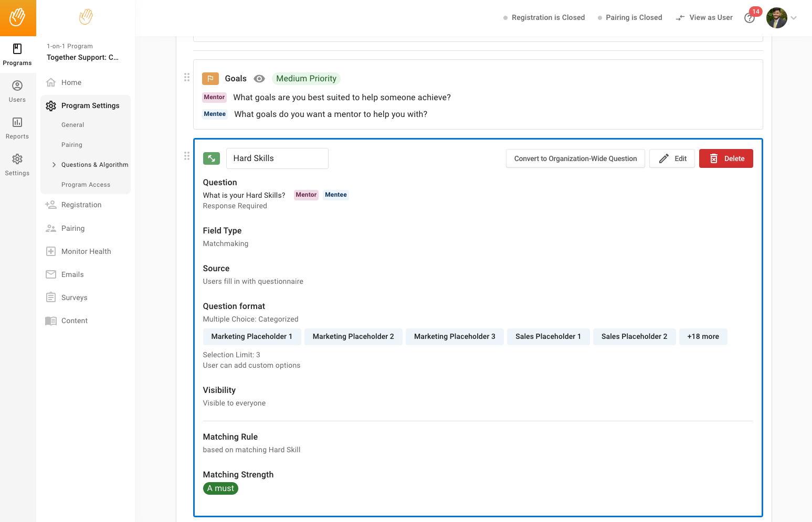Select Marketing Placeholder 2 chip
Image resolution: width=812 pixels, height=522 pixels.
tap(353, 337)
